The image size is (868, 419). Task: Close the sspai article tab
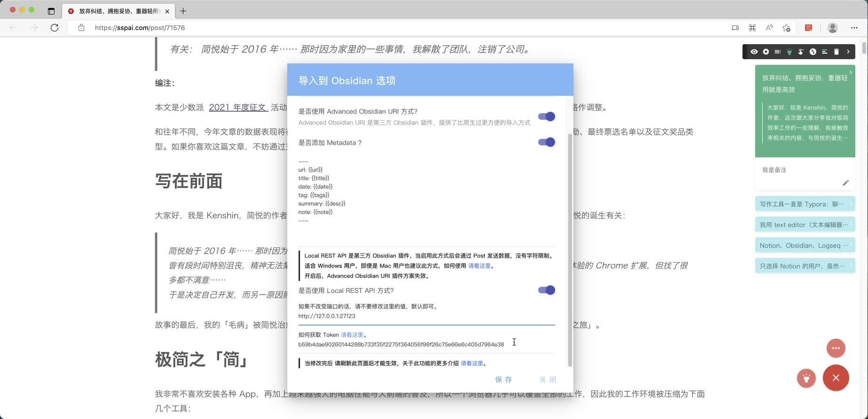pyautogui.click(x=167, y=11)
